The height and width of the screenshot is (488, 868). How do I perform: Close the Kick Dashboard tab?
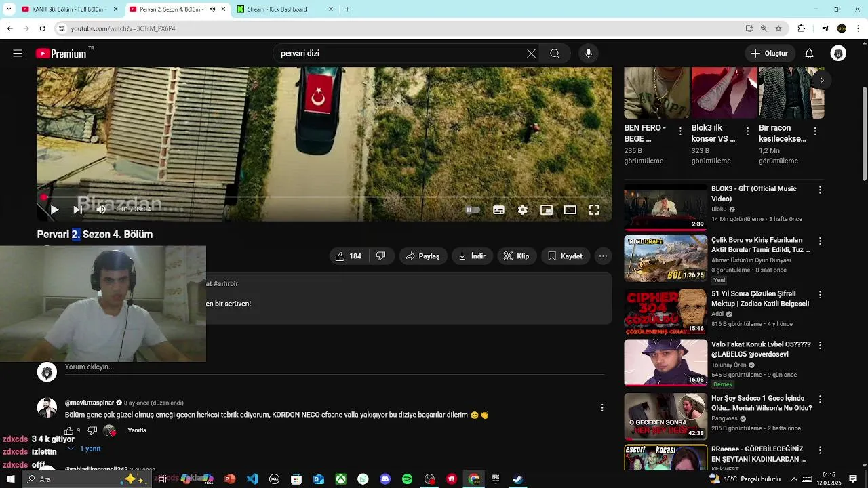(x=331, y=9)
